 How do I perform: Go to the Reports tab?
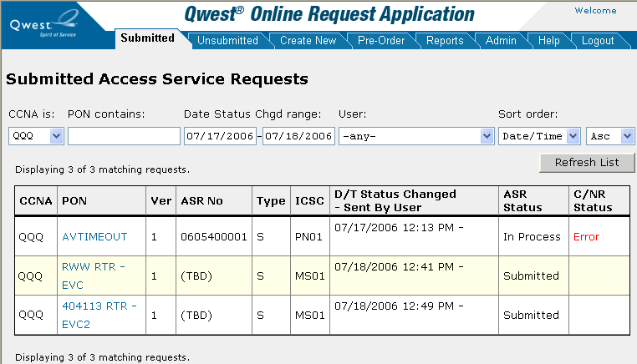click(444, 40)
